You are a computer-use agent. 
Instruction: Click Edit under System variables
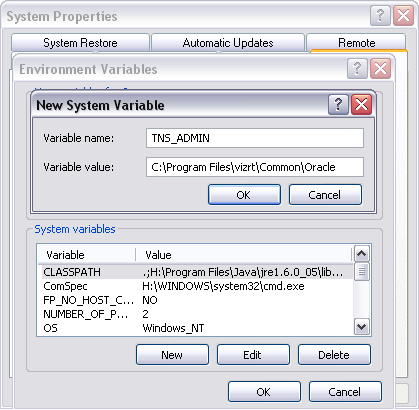(x=253, y=355)
